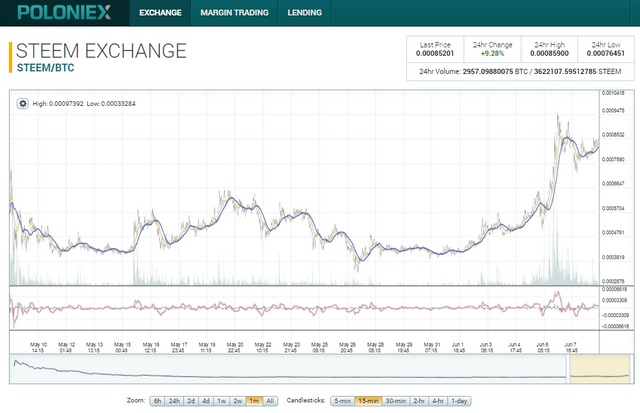Switch candlesticks to 1-day
Image resolution: width=640 pixels, height=413 pixels.
(x=459, y=401)
